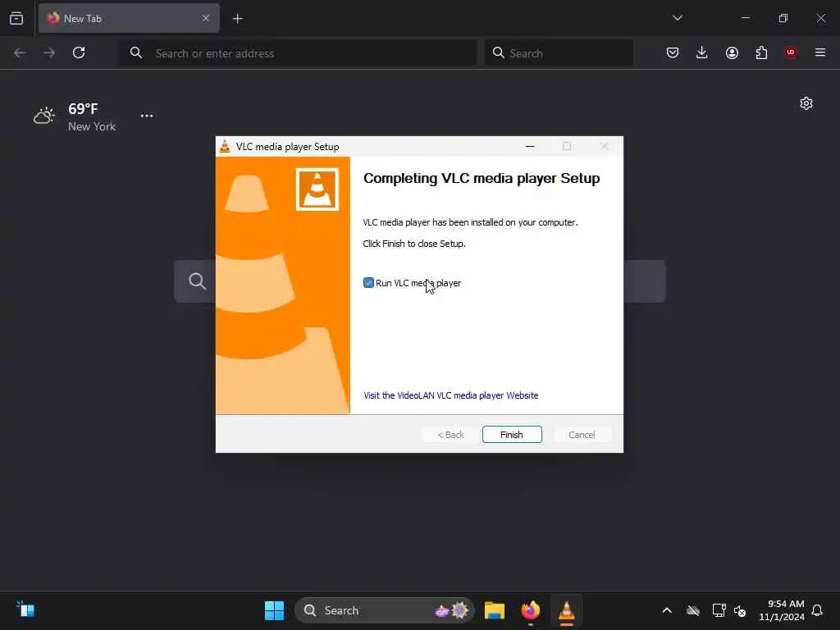Focus the Search or enter address bar

click(297, 53)
